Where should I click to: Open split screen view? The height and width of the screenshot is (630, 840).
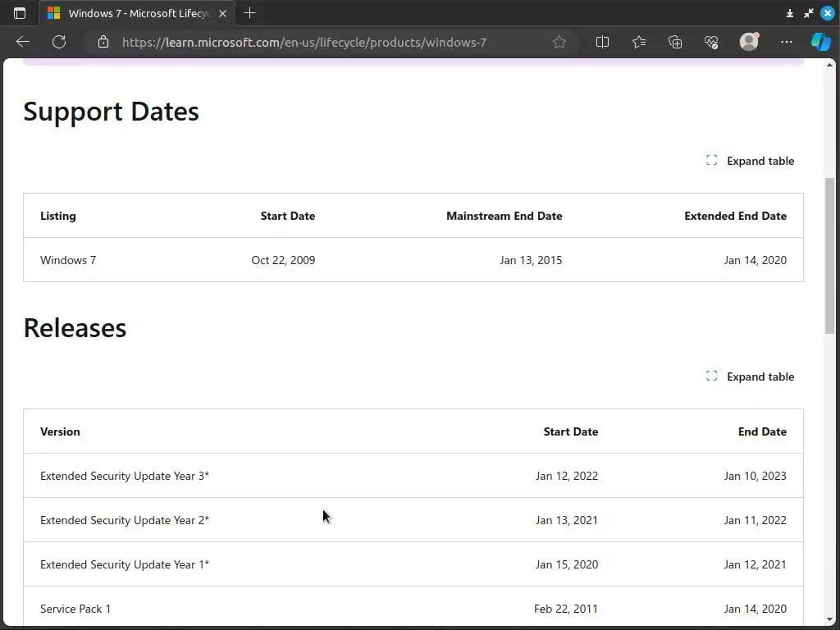coord(602,42)
